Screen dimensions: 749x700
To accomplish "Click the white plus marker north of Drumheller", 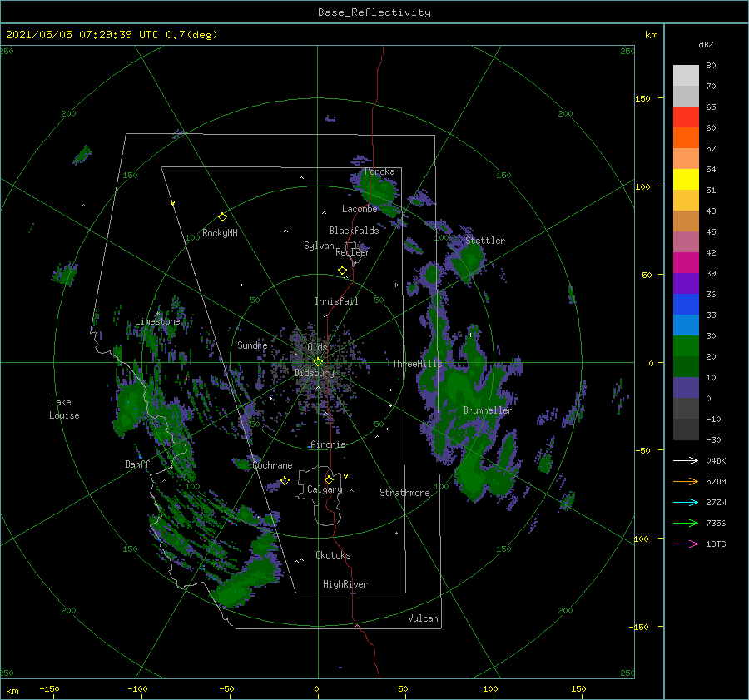I will (470, 335).
